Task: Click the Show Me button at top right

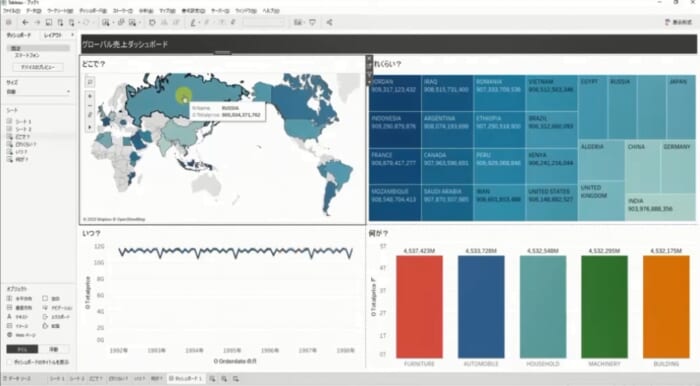Action: tap(678, 22)
